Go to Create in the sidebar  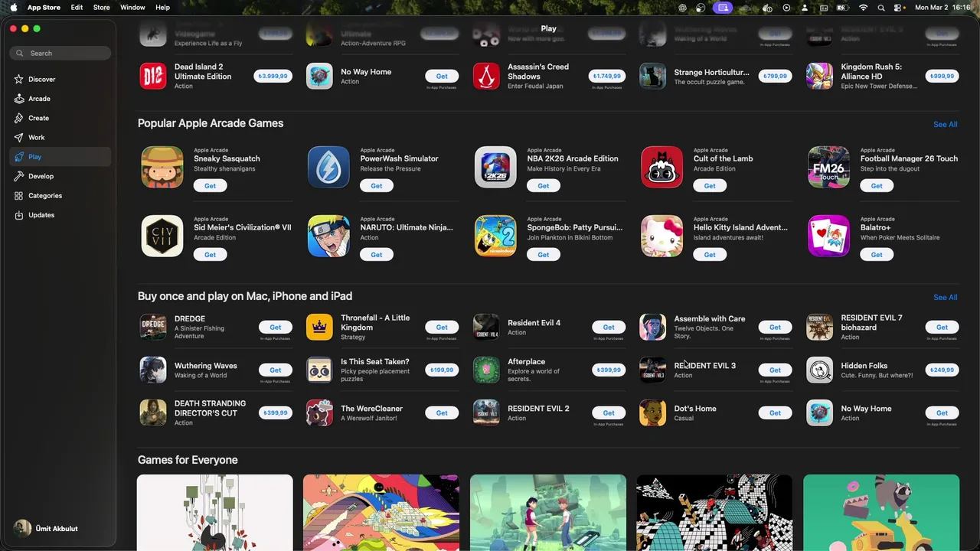click(x=60, y=118)
